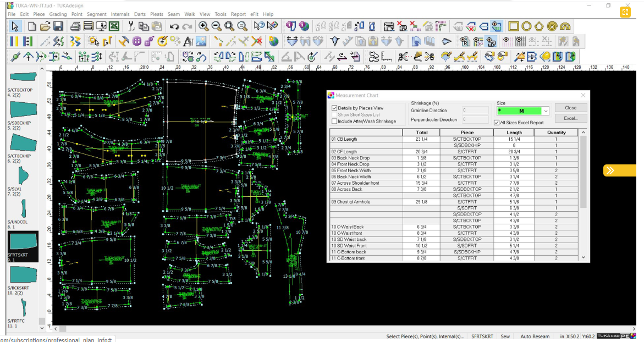Click the Excel... button
The width and height of the screenshot is (644, 342).
(x=570, y=118)
